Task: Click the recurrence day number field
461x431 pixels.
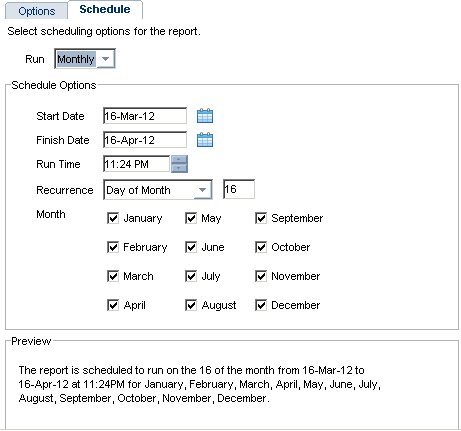Action: click(x=239, y=189)
